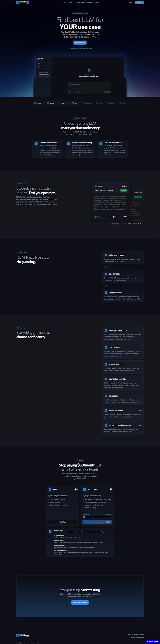
Task: Click the Zero setup feature icon
Action: click(x=106, y=396)
